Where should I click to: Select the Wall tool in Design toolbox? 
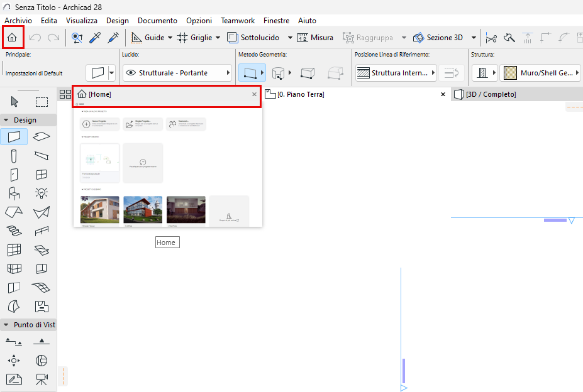click(14, 137)
